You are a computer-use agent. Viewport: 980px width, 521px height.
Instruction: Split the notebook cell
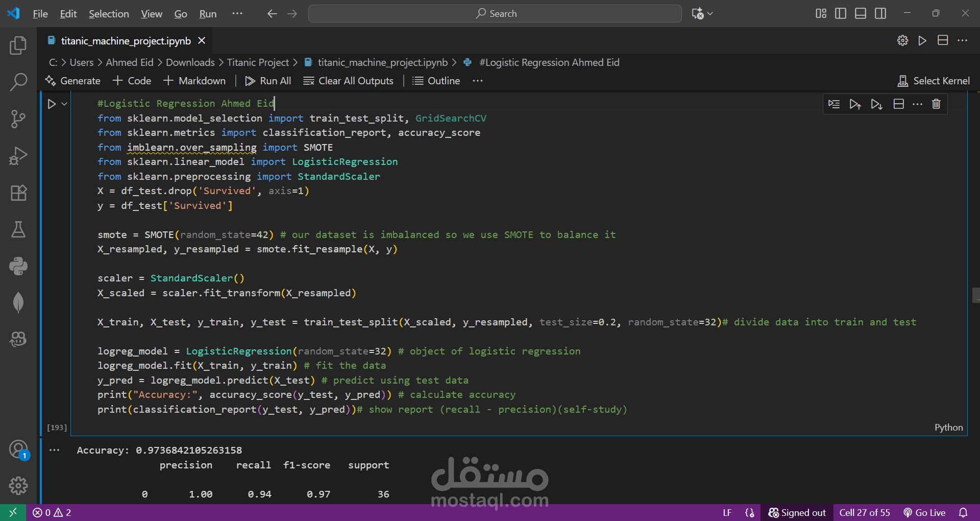click(899, 104)
